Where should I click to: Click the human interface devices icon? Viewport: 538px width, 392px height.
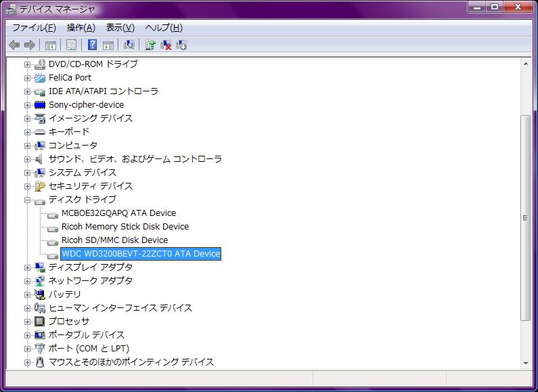(40, 308)
